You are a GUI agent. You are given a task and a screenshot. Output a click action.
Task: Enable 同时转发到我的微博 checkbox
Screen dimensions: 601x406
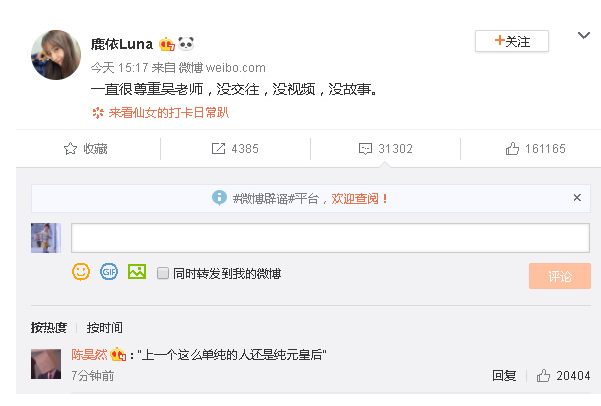pyautogui.click(x=163, y=272)
